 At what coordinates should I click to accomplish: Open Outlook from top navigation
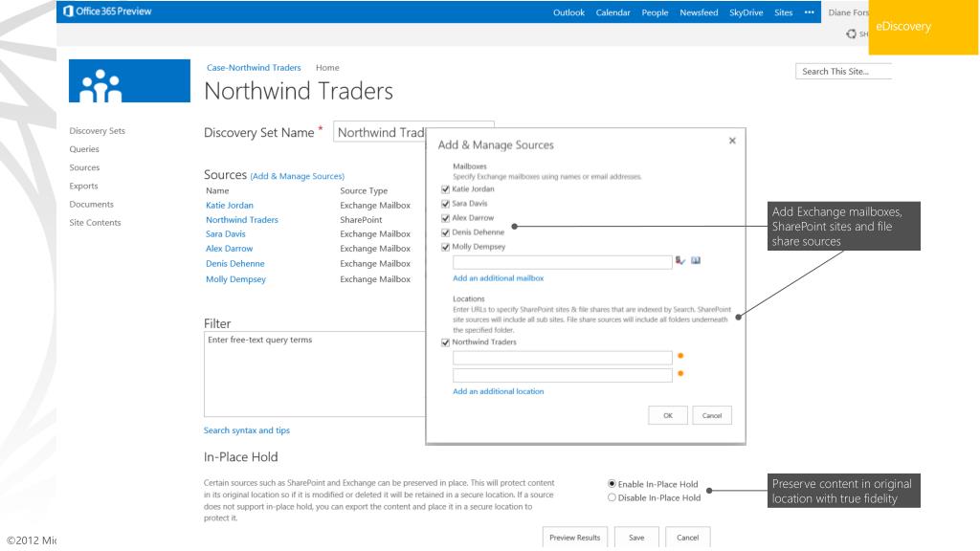(568, 12)
